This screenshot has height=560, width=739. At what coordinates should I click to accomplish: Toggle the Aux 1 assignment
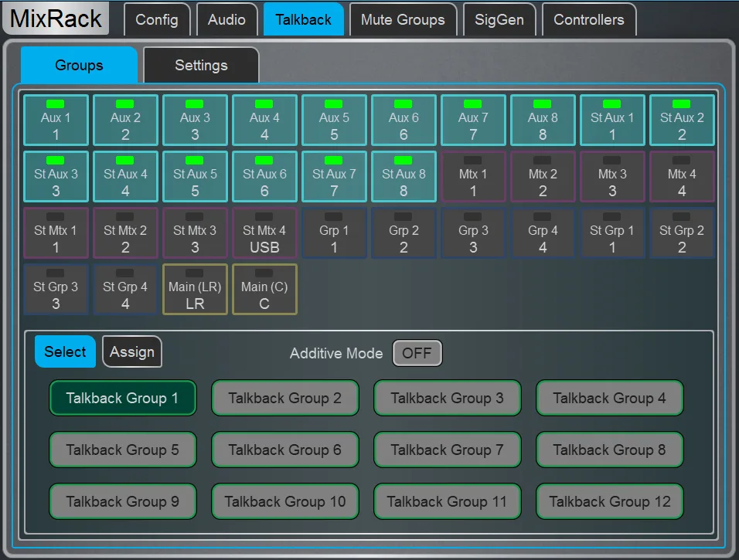(56, 120)
